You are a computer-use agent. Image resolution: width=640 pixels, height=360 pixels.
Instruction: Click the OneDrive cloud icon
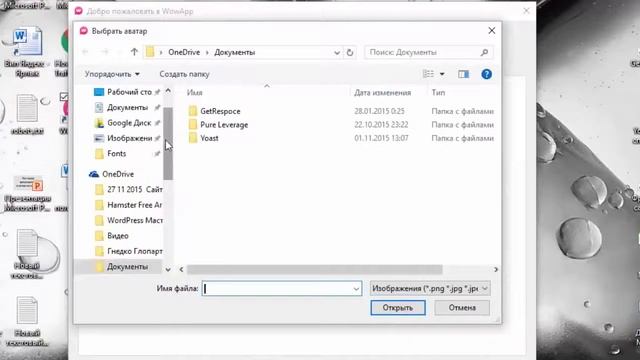click(x=94, y=174)
